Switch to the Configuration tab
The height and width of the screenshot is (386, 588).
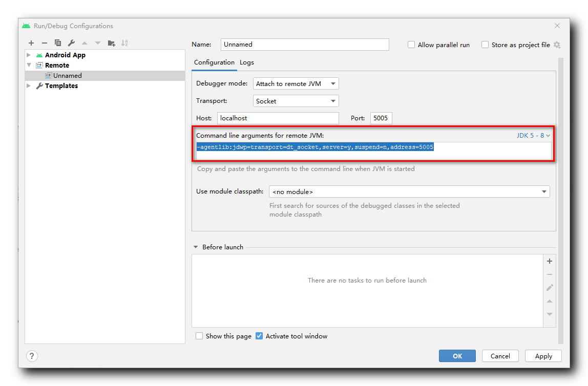click(x=214, y=62)
